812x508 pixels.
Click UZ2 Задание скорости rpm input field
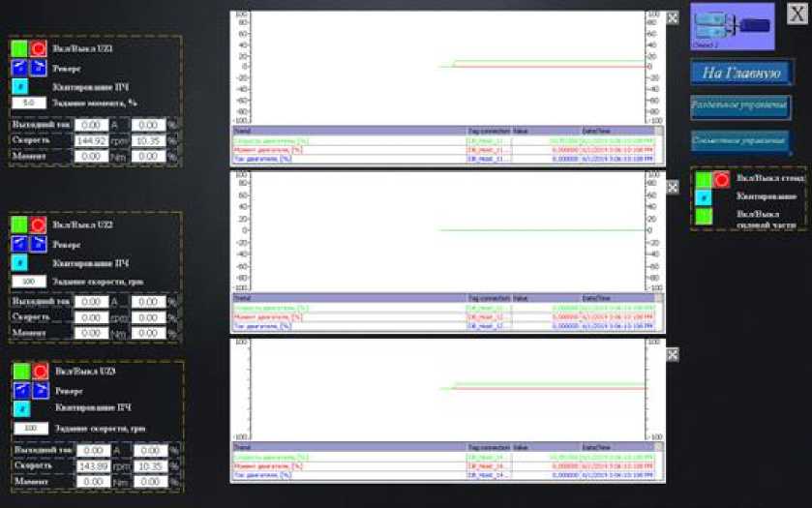(x=29, y=282)
